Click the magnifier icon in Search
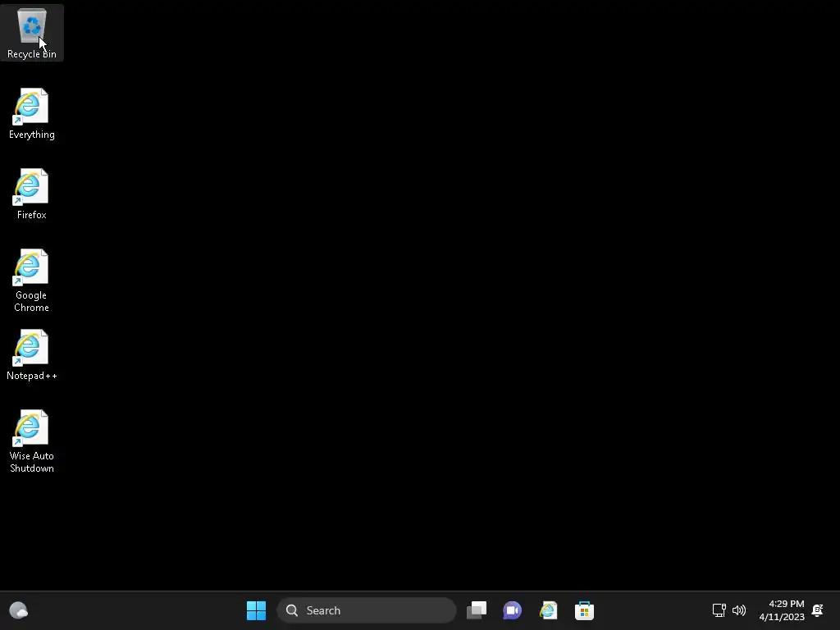Screen dimensions: 840x630 pos(292,610)
